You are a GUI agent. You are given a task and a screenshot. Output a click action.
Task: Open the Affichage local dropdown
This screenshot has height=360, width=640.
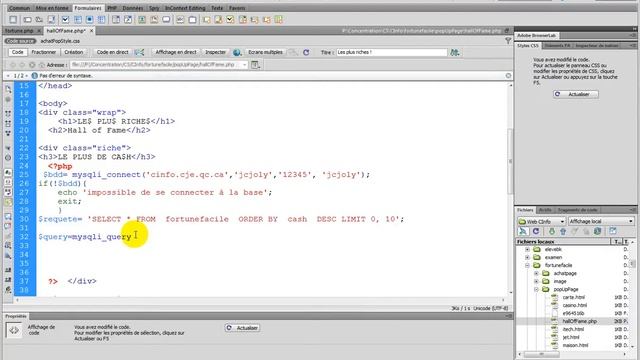pyautogui.click(x=601, y=221)
